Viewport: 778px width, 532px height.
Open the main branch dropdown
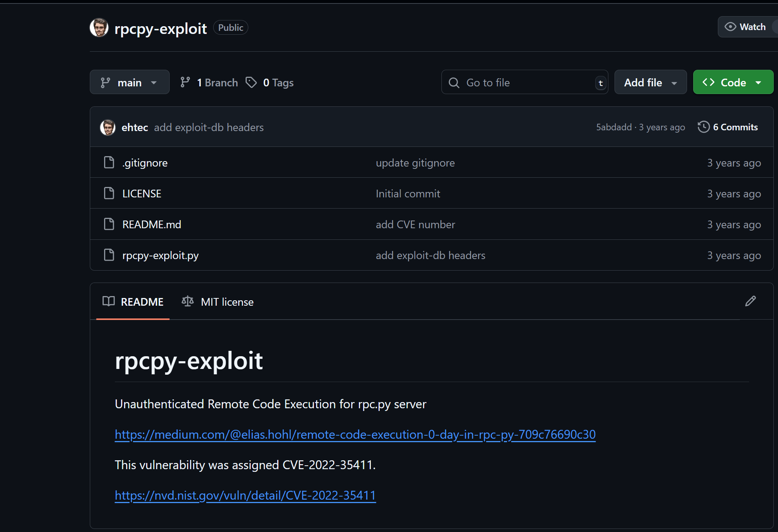coord(130,82)
